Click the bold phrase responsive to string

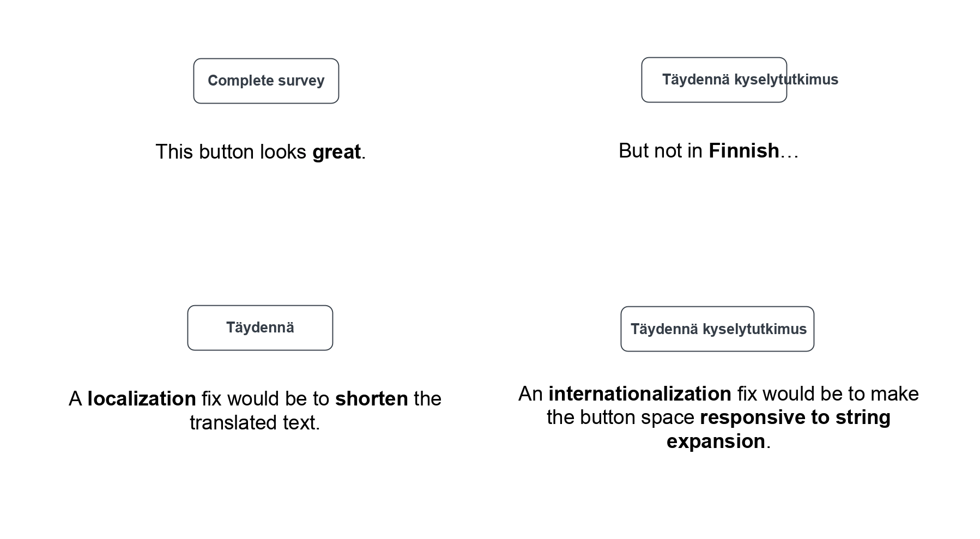[795, 417]
